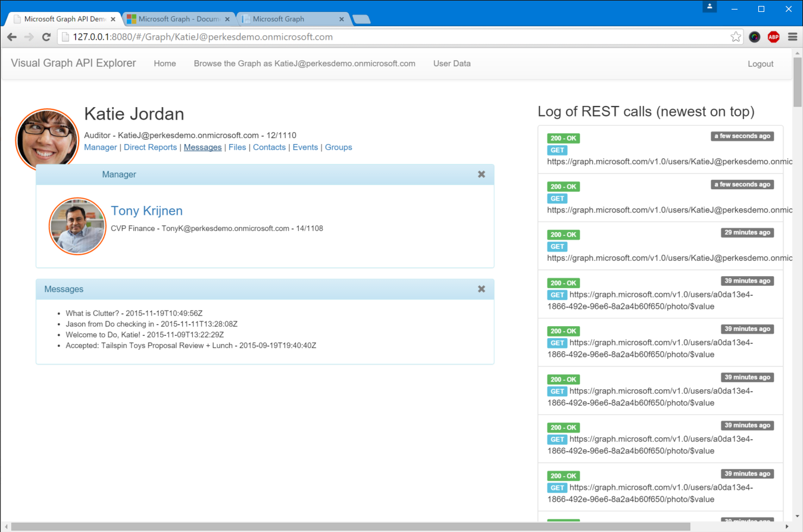Open the Chrome hamburger menu
Screen dimensions: 803x532
[x=792, y=37]
